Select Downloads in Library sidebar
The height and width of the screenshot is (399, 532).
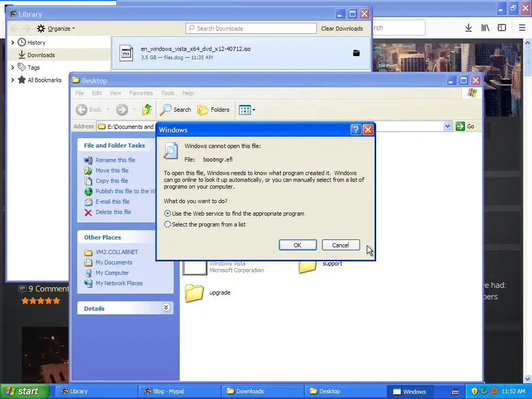click(x=41, y=55)
